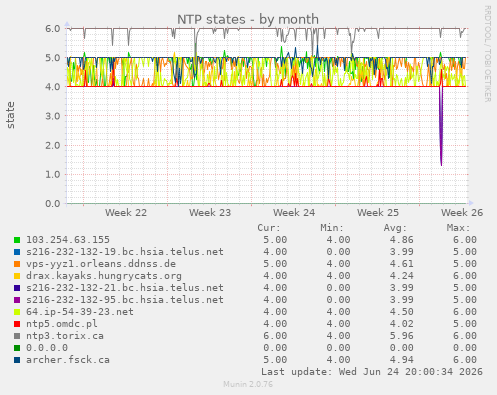Image resolution: width=497 pixels, height=395 pixels.
Task: Click the 1.0 y-axis tick value
Action: pos(53,175)
